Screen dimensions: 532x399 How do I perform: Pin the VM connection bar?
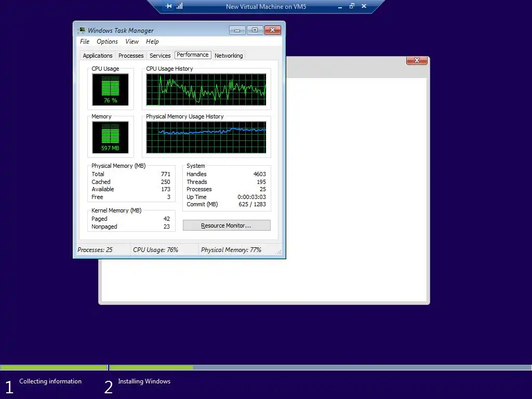pos(169,6)
